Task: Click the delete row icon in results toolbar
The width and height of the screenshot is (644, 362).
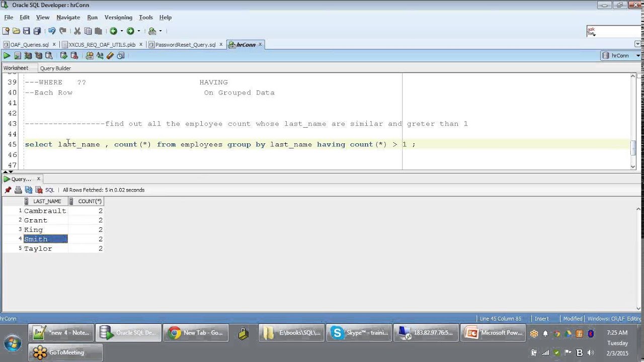Action: (x=38, y=190)
